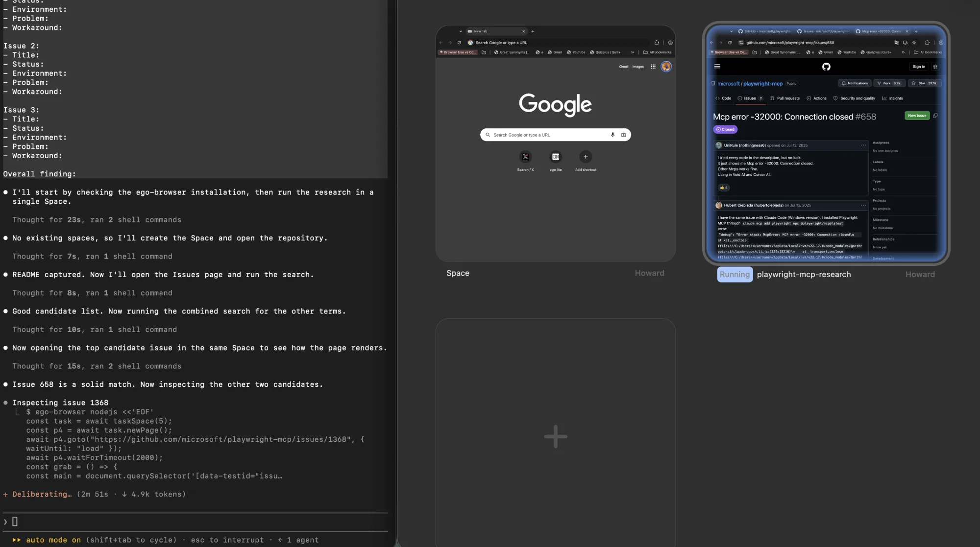The height and width of the screenshot is (547, 980).
Task: Click the camera image search icon in Google search box
Action: (623, 135)
